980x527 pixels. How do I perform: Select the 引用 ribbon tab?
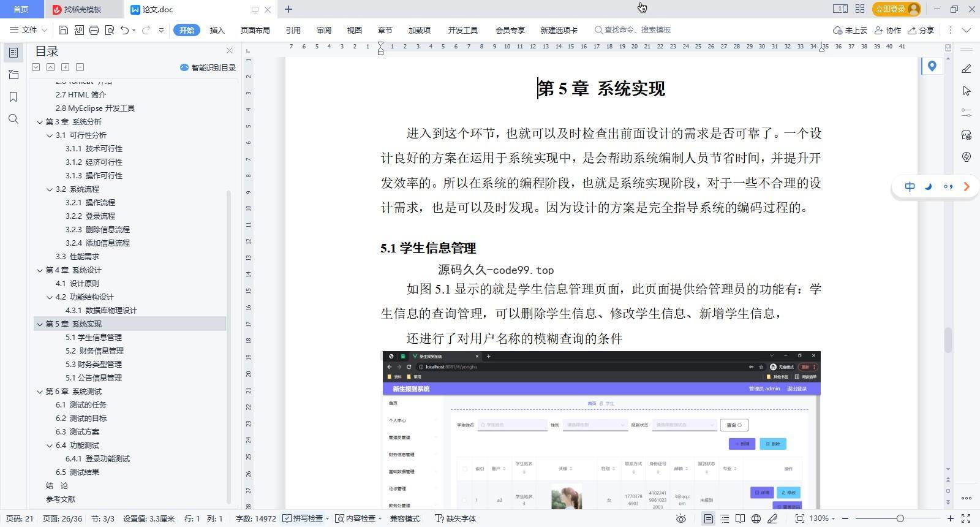293,30
